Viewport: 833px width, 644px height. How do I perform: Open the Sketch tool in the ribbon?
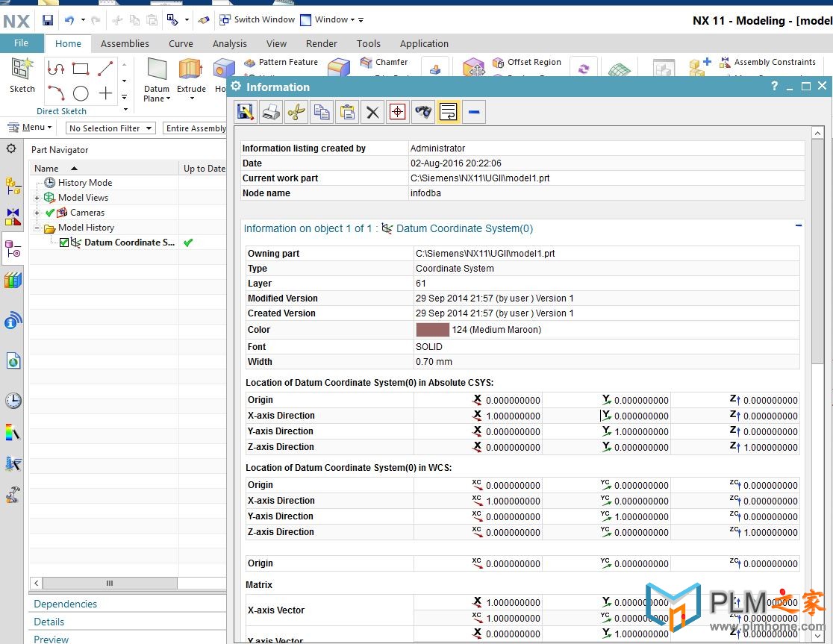22,75
